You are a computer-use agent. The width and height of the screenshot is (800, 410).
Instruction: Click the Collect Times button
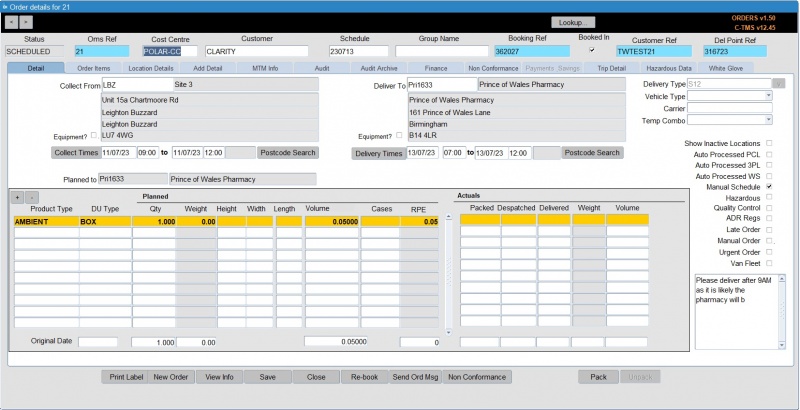pyautogui.click(x=76, y=152)
